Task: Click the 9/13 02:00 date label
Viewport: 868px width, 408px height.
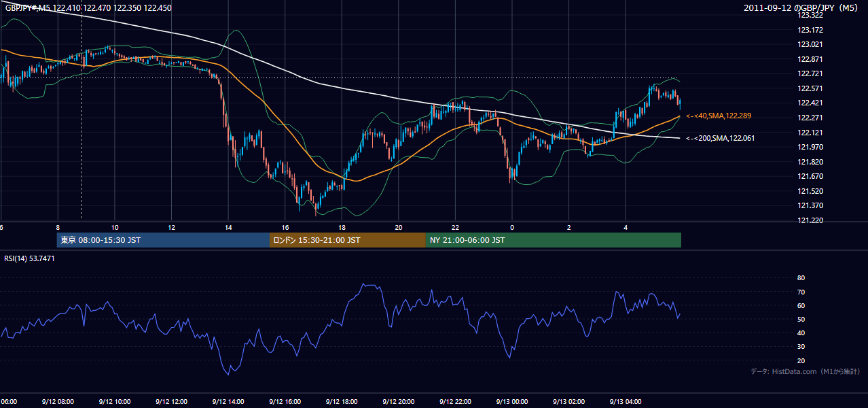Action: (568, 402)
